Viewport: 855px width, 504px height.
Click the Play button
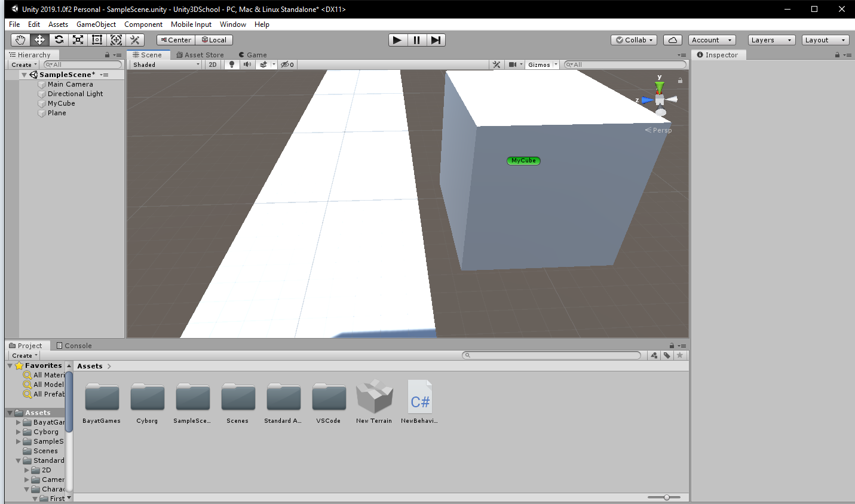pyautogui.click(x=397, y=40)
